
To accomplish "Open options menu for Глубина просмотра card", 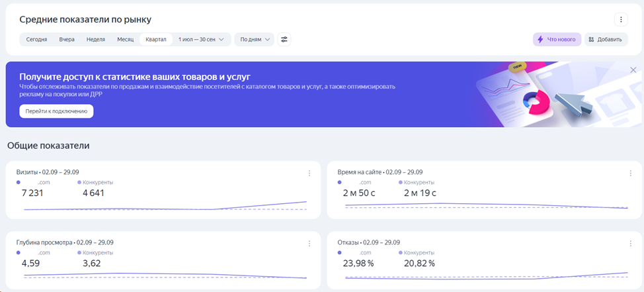I will (309, 244).
